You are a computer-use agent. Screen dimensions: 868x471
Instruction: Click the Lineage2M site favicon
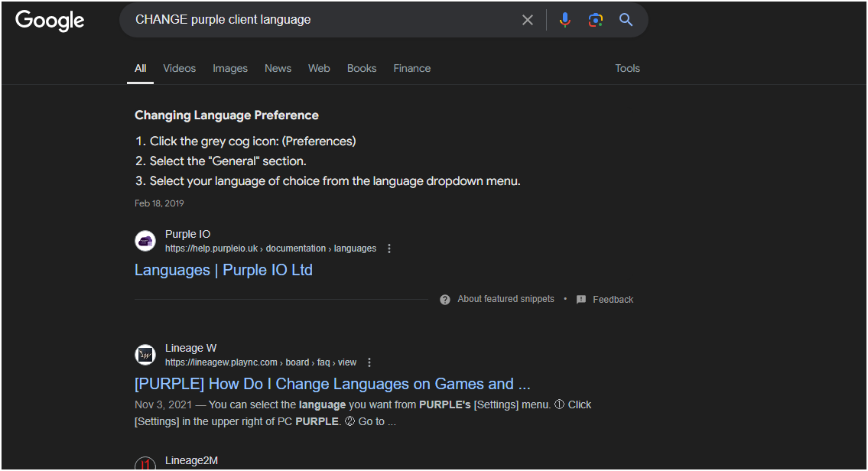[x=145, y=463]
